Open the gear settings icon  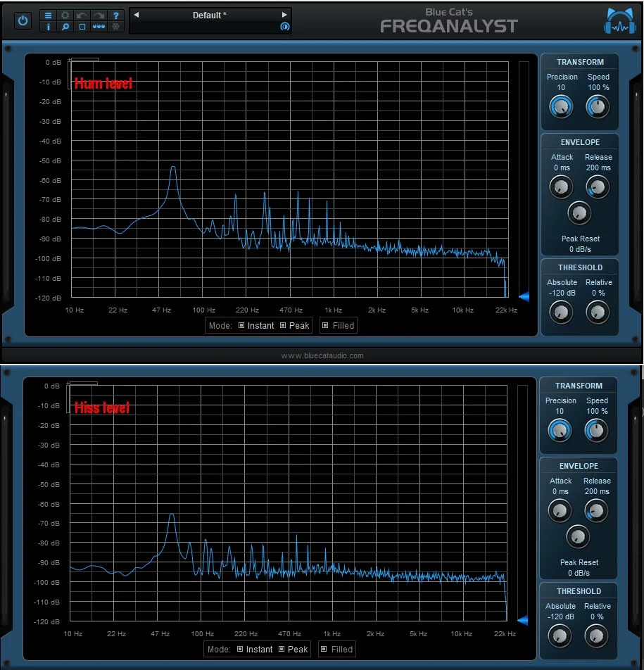[x=65, y=15]
